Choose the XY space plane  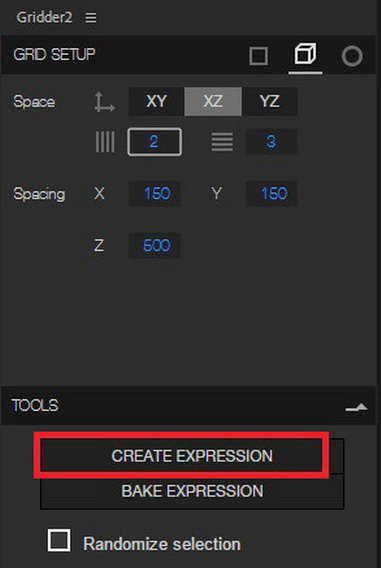[x=156, y=101]
